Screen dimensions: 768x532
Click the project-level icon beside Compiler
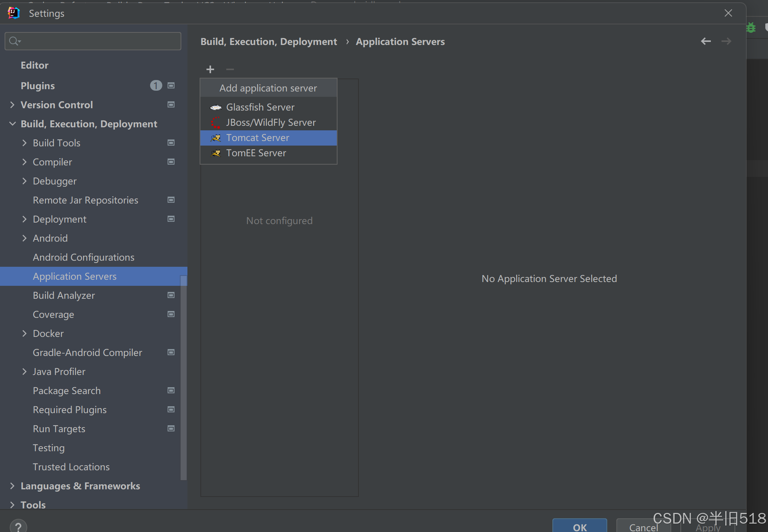pos(171,162)
